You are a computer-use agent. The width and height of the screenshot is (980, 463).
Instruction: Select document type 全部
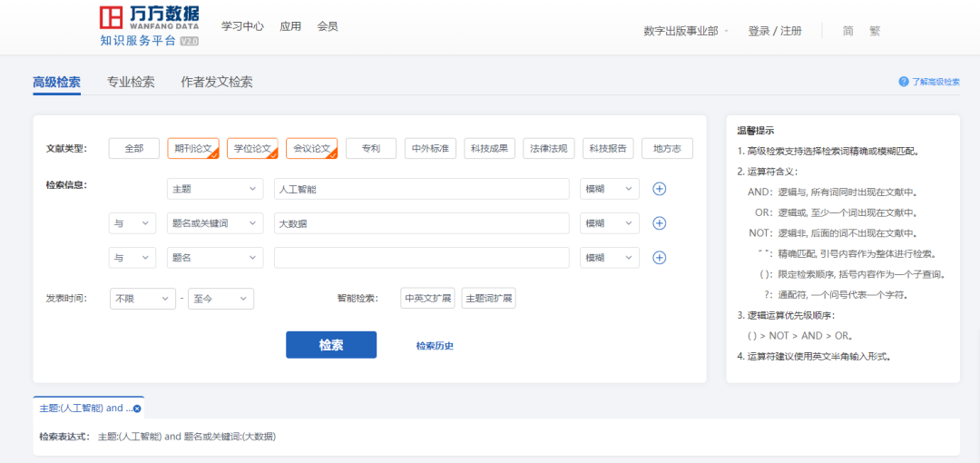click(x=133, y=148)
